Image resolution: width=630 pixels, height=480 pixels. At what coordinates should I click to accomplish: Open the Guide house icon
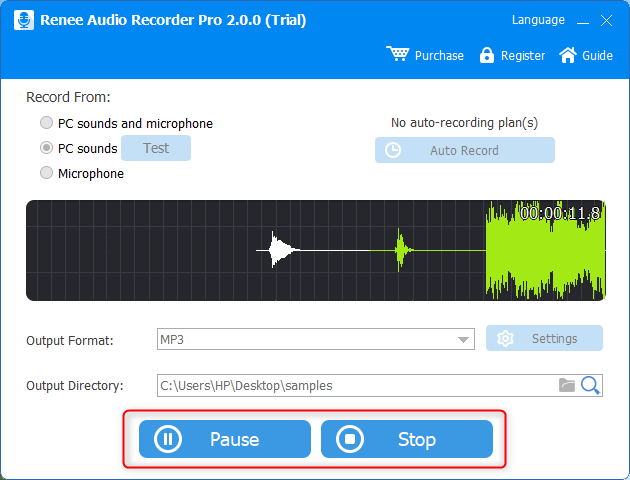point(568,55)
